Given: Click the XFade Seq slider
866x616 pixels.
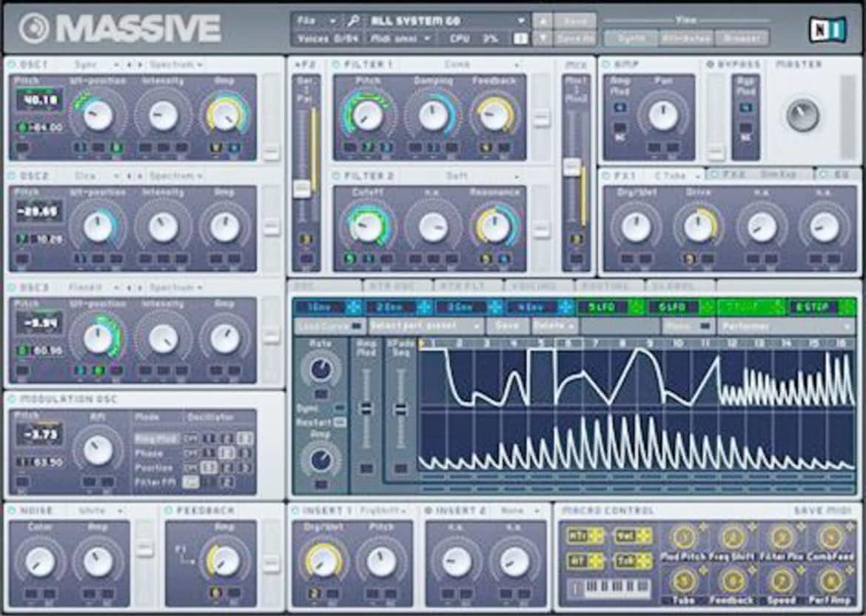Looking at the screenshot, I should click(400, 409).
